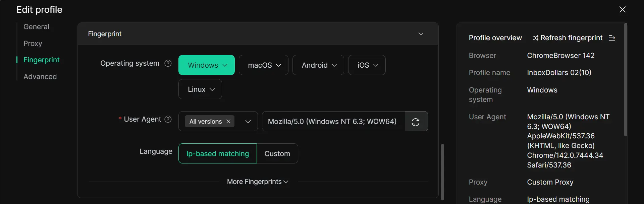Click the User Agent help question icon
The width and height of the screenshot is (644, 204).
point(168,119)
